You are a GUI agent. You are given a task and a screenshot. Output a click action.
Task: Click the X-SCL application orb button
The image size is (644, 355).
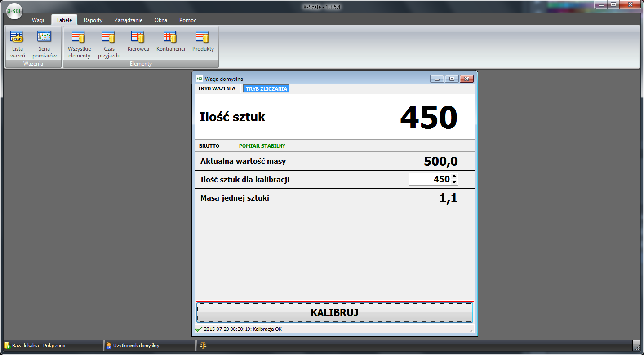tap(14, 11)
